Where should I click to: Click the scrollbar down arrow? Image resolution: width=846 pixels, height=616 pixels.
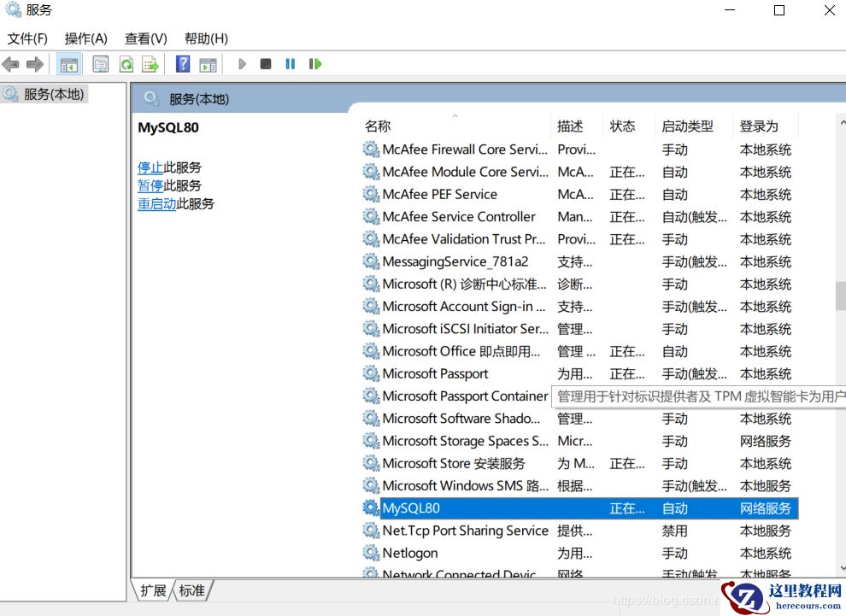pos(842,568)
